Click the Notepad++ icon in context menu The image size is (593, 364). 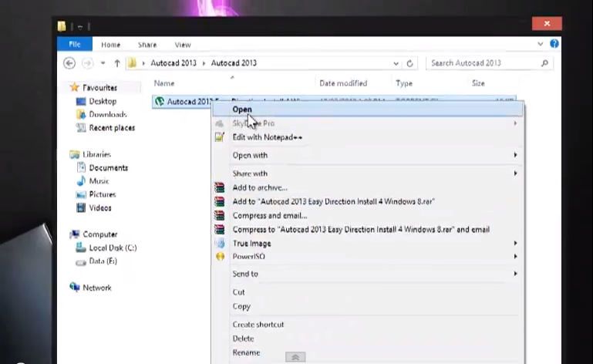(220, 137)
